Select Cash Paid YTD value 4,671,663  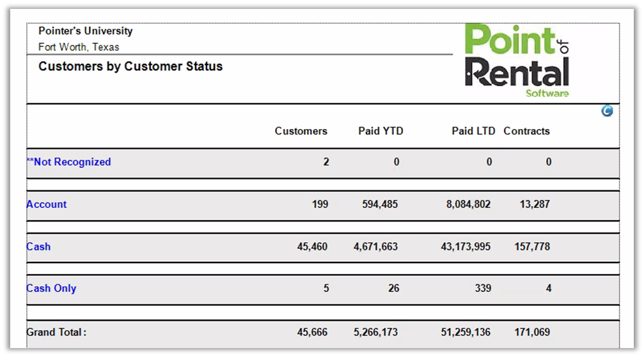(x=375, y=247)
